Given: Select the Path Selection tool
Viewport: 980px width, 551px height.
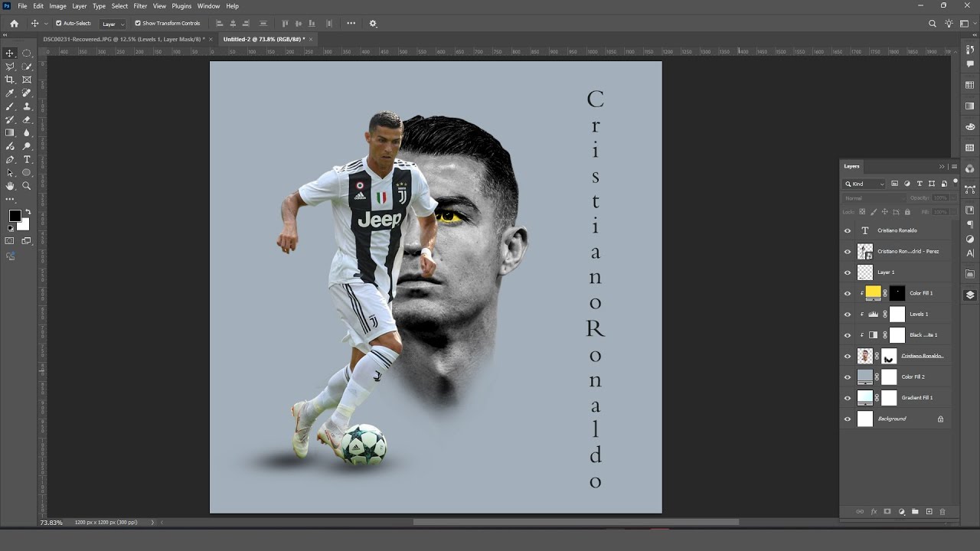Looking at the screenshot, I should (10, 172).
